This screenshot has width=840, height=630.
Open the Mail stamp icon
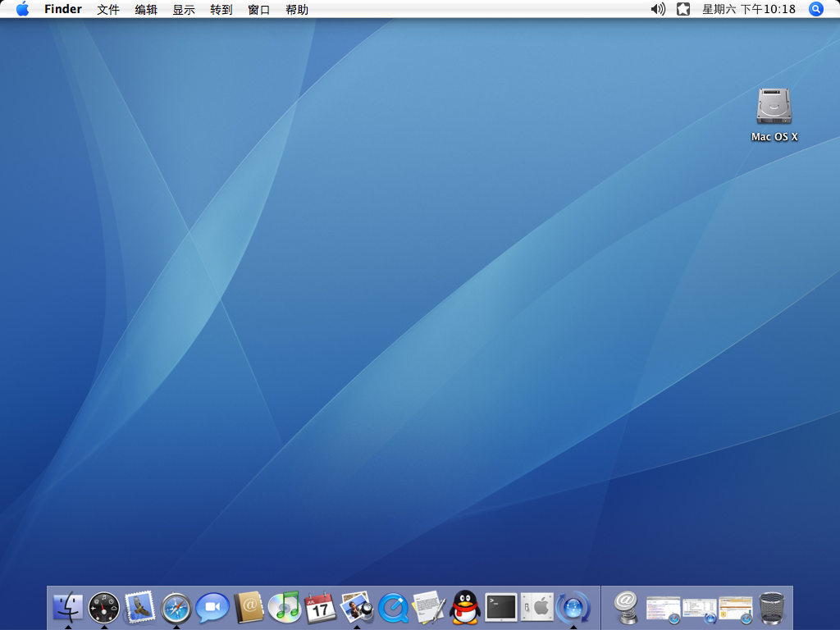(139, 607)
